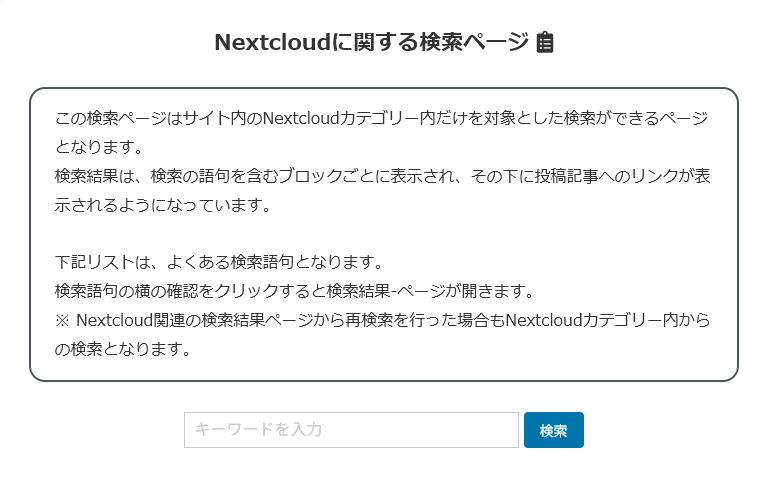Click the line starting with この検索ページはサイト内の

click(x=382, y=119)
